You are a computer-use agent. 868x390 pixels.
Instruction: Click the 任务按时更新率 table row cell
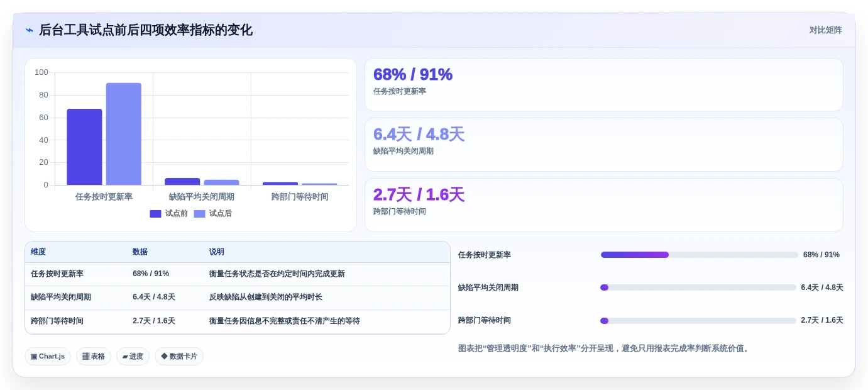click(x=57, y=274)
